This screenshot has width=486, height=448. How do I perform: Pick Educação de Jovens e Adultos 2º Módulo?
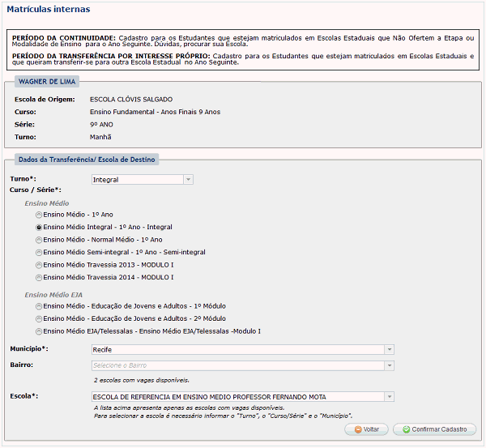[x=39, y=318]
